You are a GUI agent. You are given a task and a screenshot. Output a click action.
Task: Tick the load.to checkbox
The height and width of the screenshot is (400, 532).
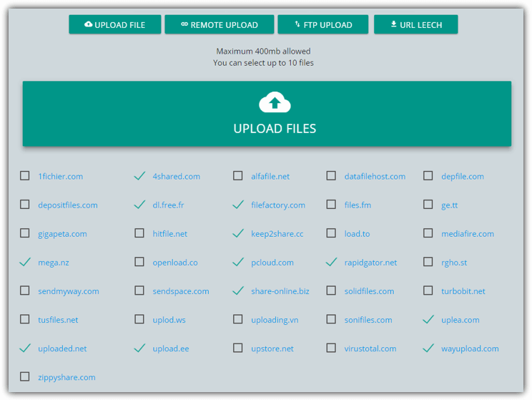pyautogui.click(x=331, y=233)
